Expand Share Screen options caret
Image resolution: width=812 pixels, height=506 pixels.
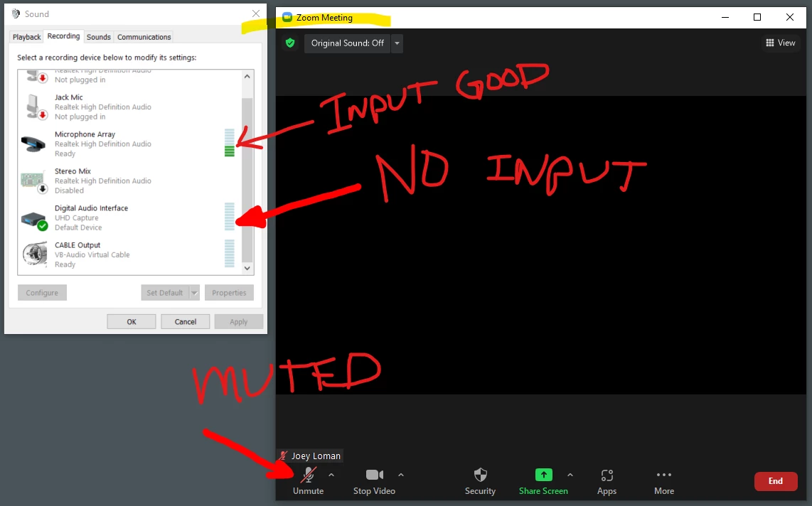570,475
